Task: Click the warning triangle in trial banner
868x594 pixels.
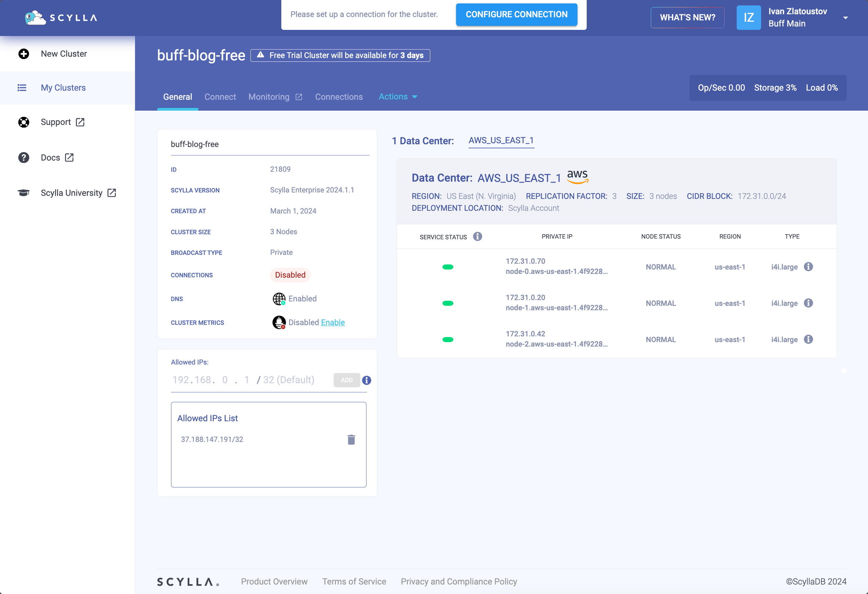Action: (261, 55)
